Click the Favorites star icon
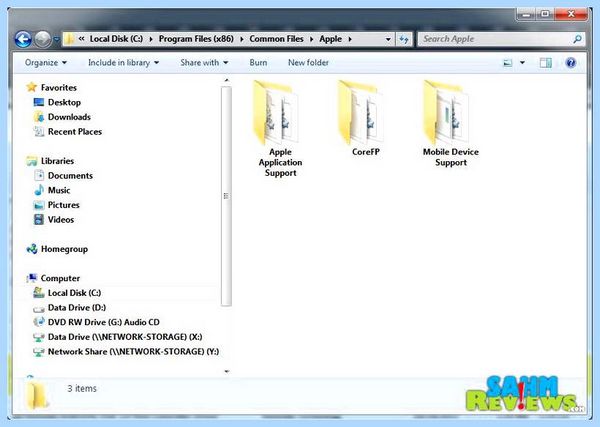This screenshot has width=600, height=427. coord(32,87)
